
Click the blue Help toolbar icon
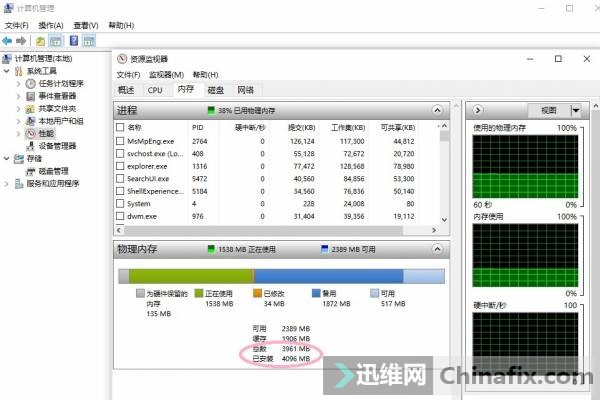pos(74,41)
